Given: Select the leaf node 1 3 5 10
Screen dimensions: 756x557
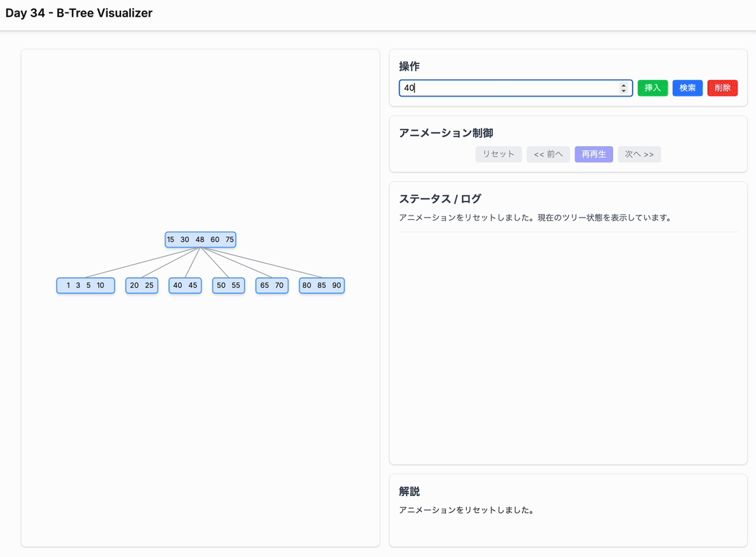Looking at the screenshot, I should [x=85, y=285].
